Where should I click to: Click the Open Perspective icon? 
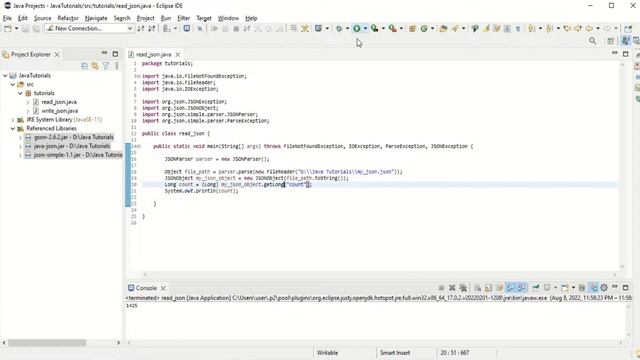point(611,41)
